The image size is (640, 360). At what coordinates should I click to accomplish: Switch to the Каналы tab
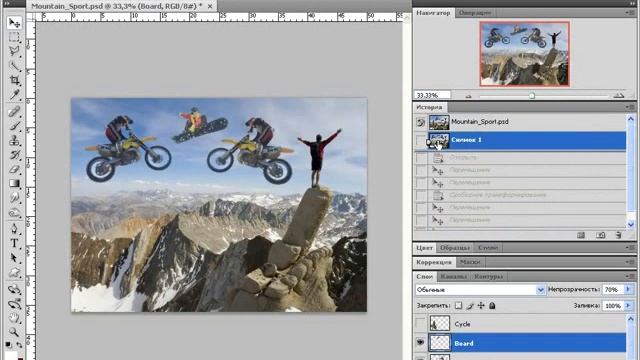[453, 277]
